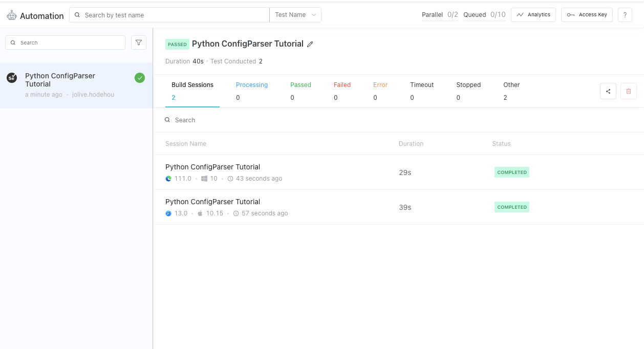Open the Safari 13.0 macOS session
Viewport: 644px width, 349px height.
[212, 202]
